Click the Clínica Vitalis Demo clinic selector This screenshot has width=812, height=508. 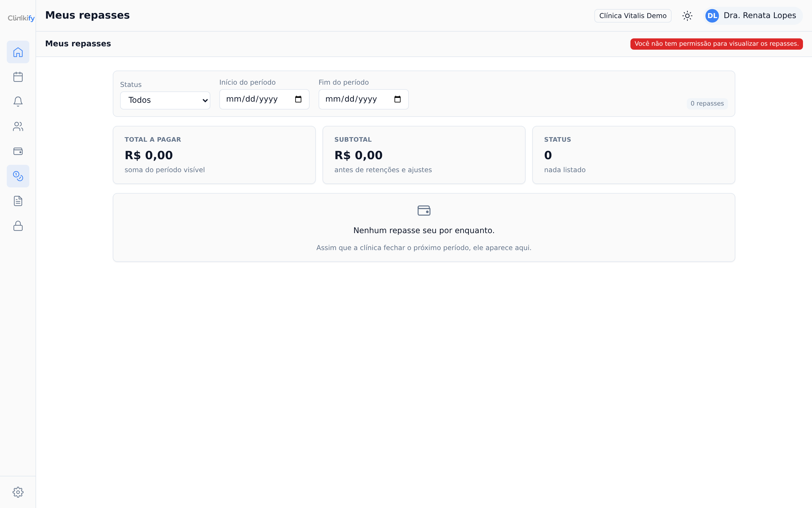[x=633, y=16]
